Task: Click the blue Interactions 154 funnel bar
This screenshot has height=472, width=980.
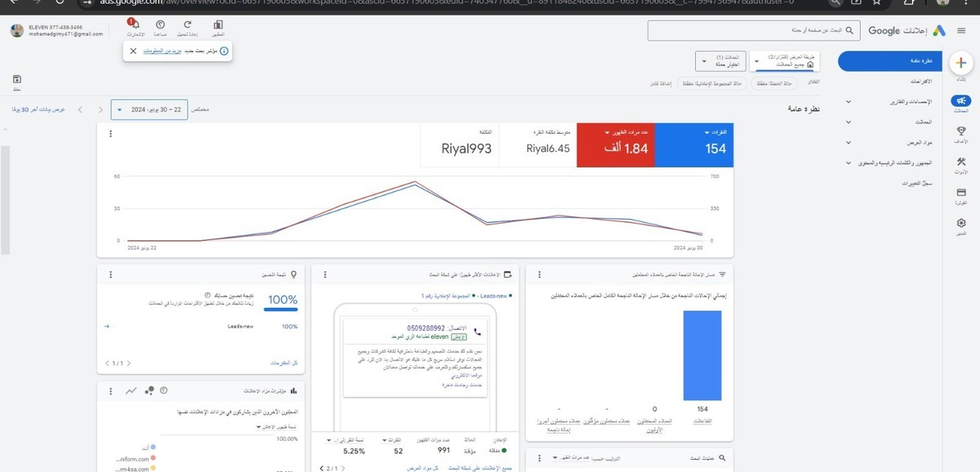Action: click(702, 356)
